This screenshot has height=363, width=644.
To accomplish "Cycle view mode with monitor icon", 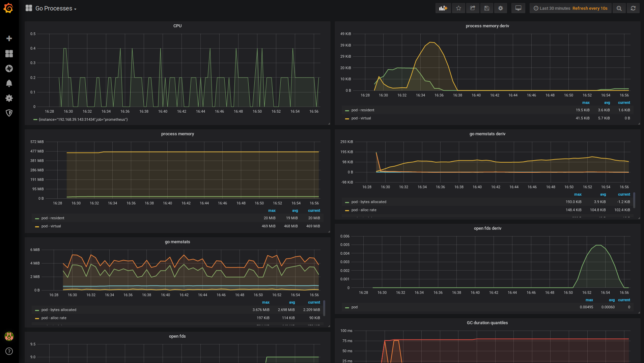I will (x=518, y=8).
